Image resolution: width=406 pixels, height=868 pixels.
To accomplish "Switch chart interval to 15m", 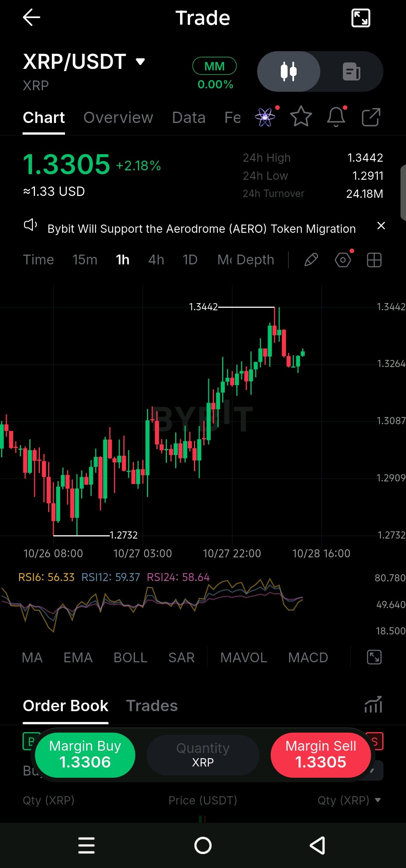I will [x=85, y=260].
